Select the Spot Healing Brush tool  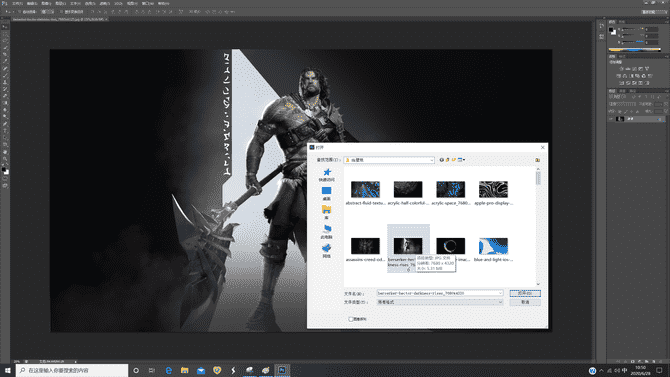(x=5, y=69)
